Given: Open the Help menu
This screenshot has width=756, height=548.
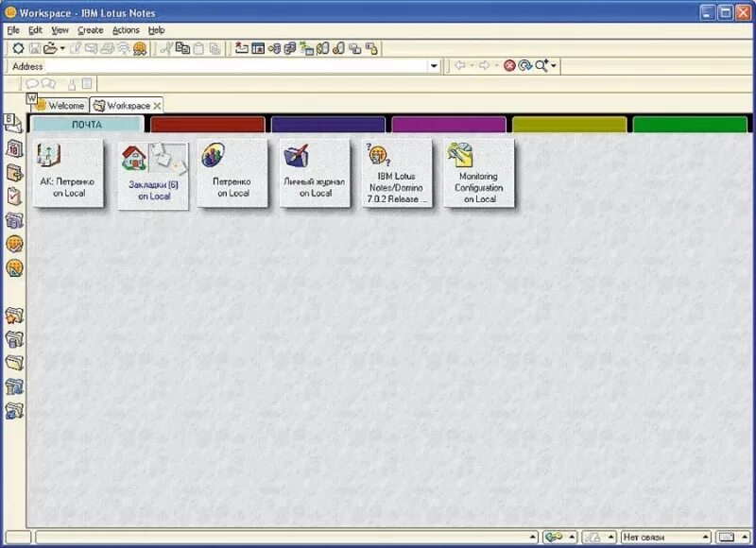Looking at the screenshot, I should tap(156, 30).
